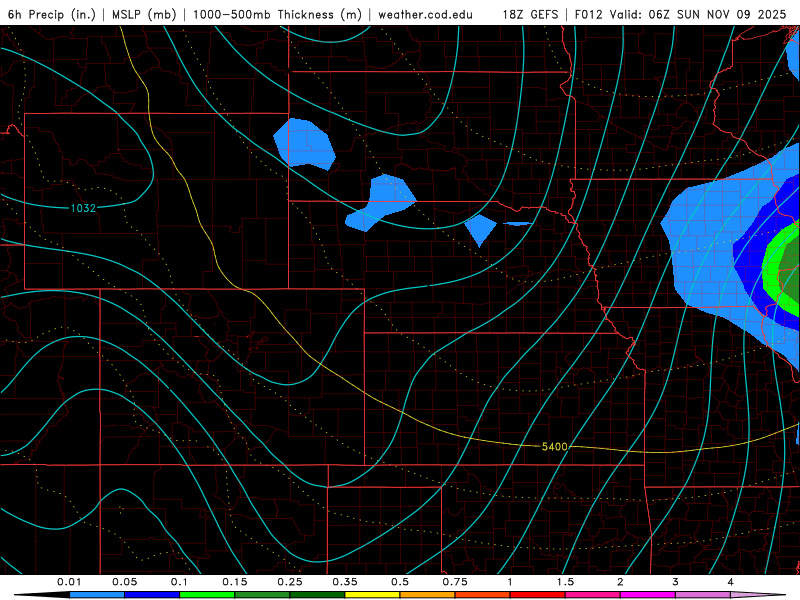Select the dark green 0.25–0.35 swatch

pos(317,595)
